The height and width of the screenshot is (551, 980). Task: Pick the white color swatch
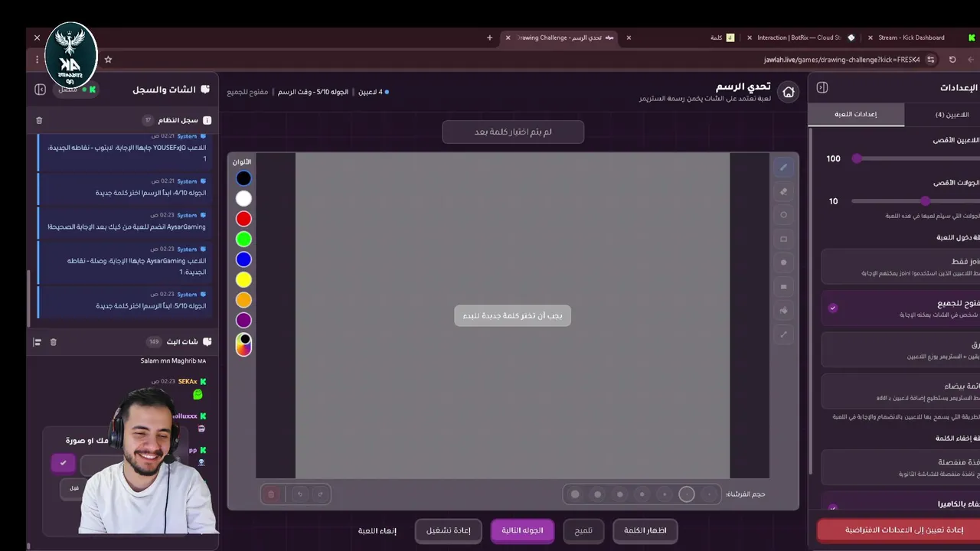243,199
